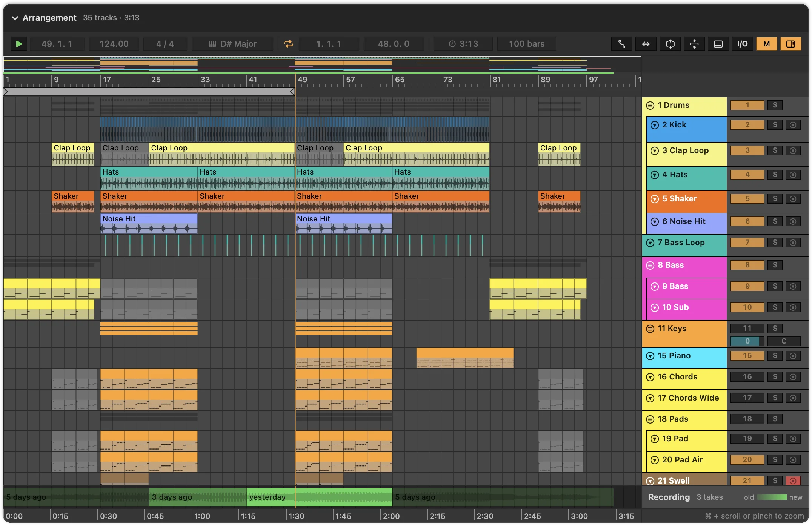Unfold the 8 Bass group track
Viewport: 812px width, 525px height.
click(x=650, y=265)
